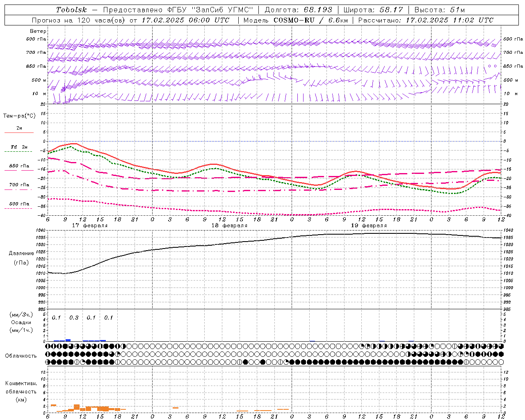Click the "19 февраля" date label
This screenshot has height=420, width=525.
pos(369,226)
